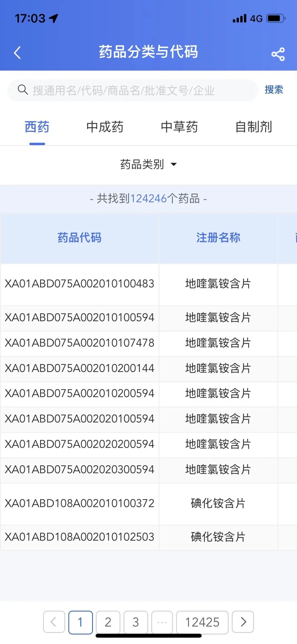Select code XA01ABD075A002010107478
The image size is (297, 644).
click(x=79, y=343)
